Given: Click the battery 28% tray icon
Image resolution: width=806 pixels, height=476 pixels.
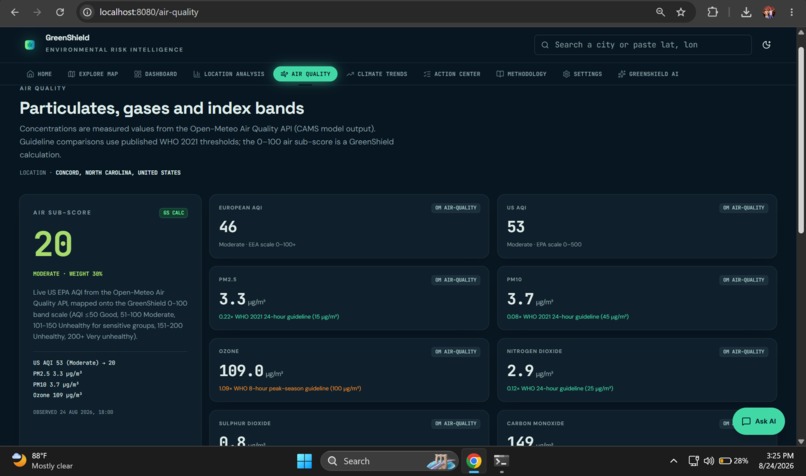Looking at the screenshot, I should pyautogui.click(x=733, y=461).
